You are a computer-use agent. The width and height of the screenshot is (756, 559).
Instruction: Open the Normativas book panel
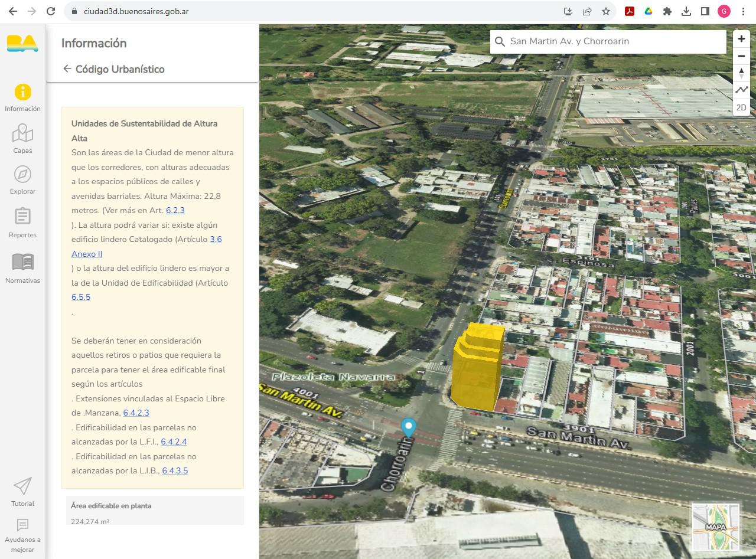pos(22,268)
